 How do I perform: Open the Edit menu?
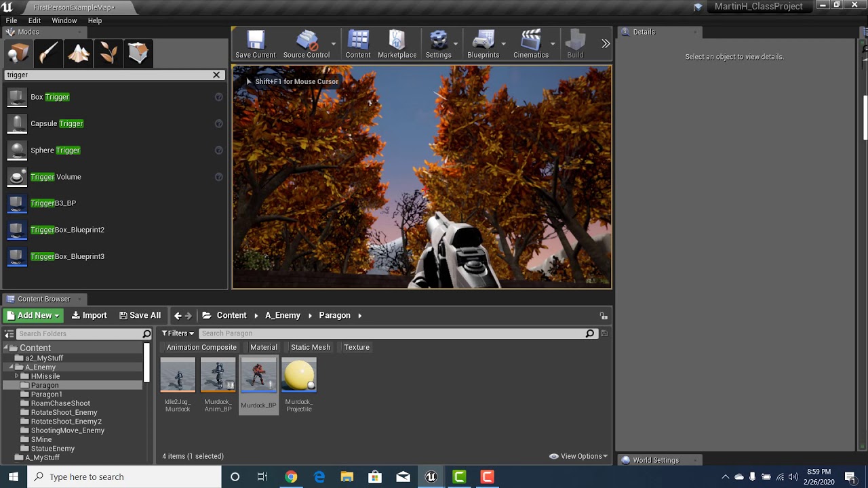(x=35, y=20)
